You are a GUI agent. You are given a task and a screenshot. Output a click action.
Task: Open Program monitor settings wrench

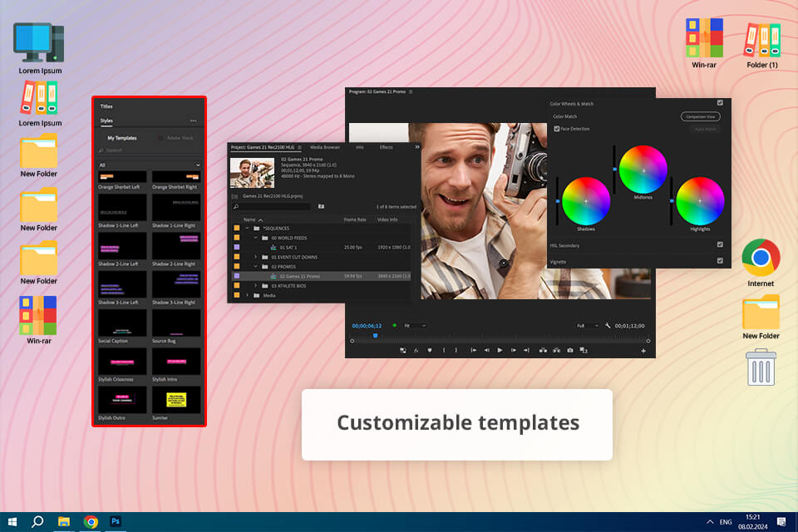coord(608,325)
